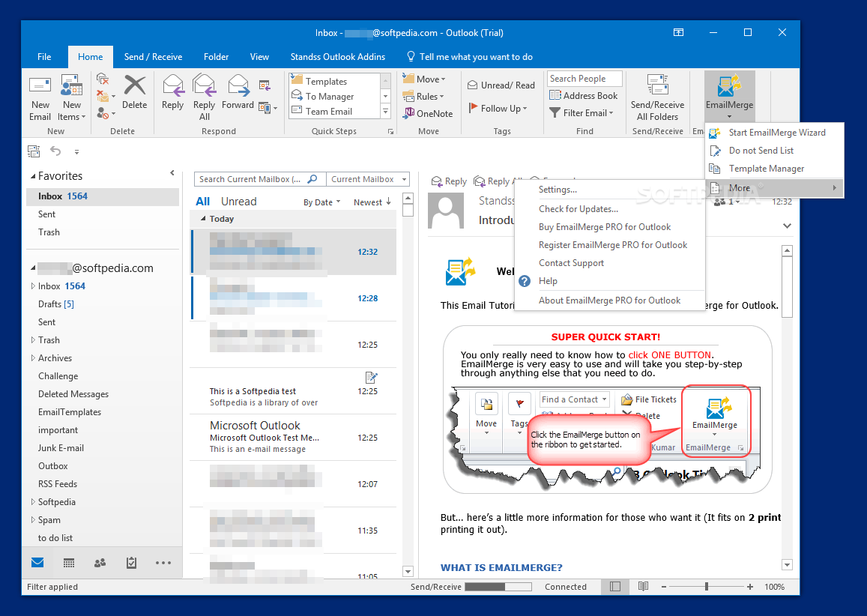Viewport: 867px width, 616px height.
Task: Open New Items menu
Action: [x=72, y=98]
